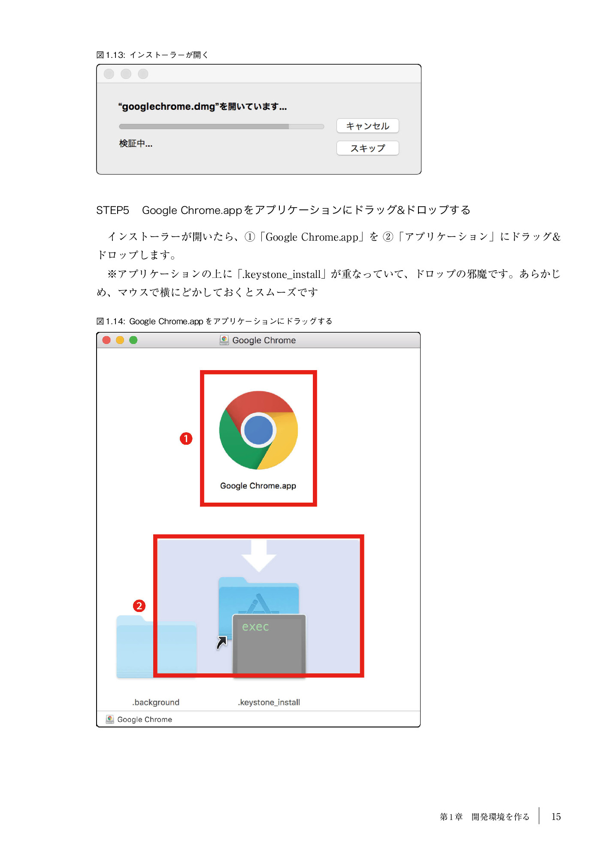Click the Chrome disk icon in title bar
Image resolution: width=615 pixels, height=868 pixels.
[x=224, y=340]
